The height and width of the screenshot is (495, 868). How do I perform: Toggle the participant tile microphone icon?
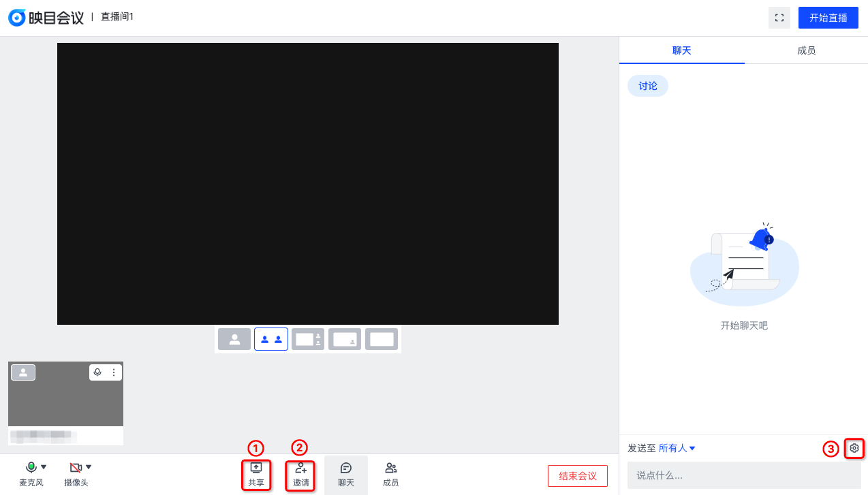[97, 372]
